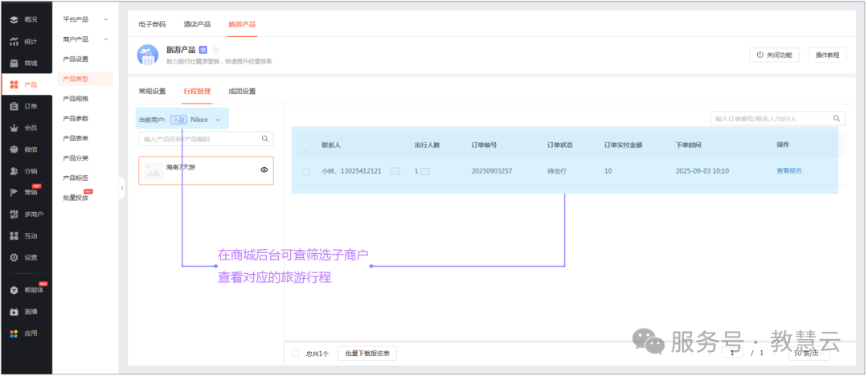Click the 概况 overview icon in sidebar
This screenshot has height=376, width=868.
pyautogui.click(x=14, y=19)
